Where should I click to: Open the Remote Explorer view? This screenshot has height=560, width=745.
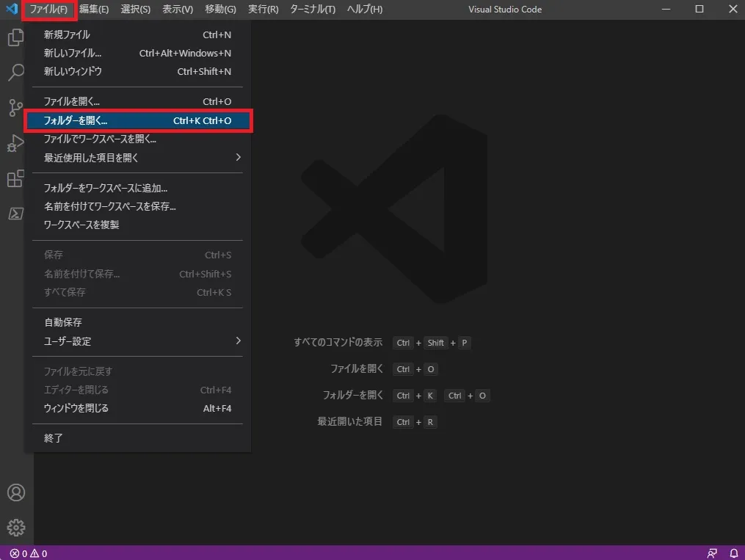(x=16, y=213)
